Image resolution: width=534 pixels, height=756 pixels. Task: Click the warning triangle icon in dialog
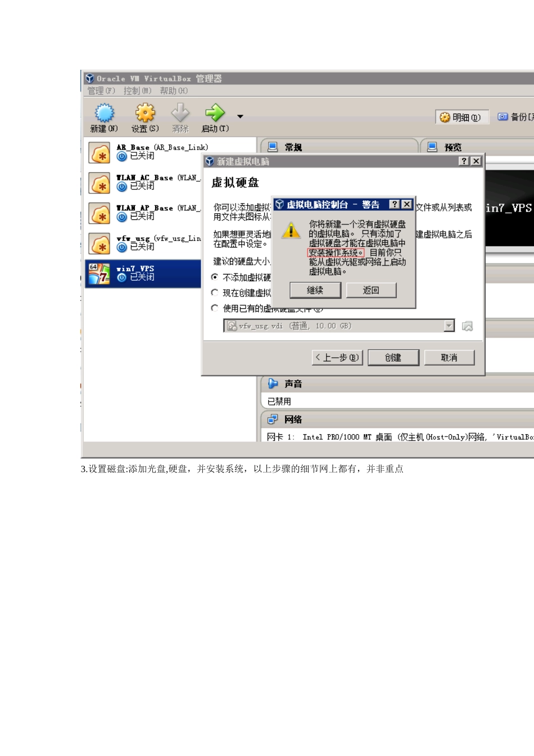pos(291,230)
